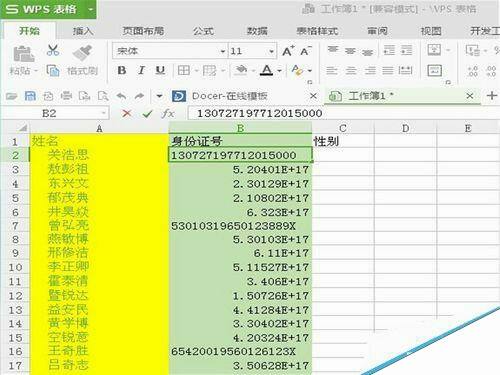The image size is (500, 375).
Task: Confirm entry with green checkmark button
Action: pos(147,114)
